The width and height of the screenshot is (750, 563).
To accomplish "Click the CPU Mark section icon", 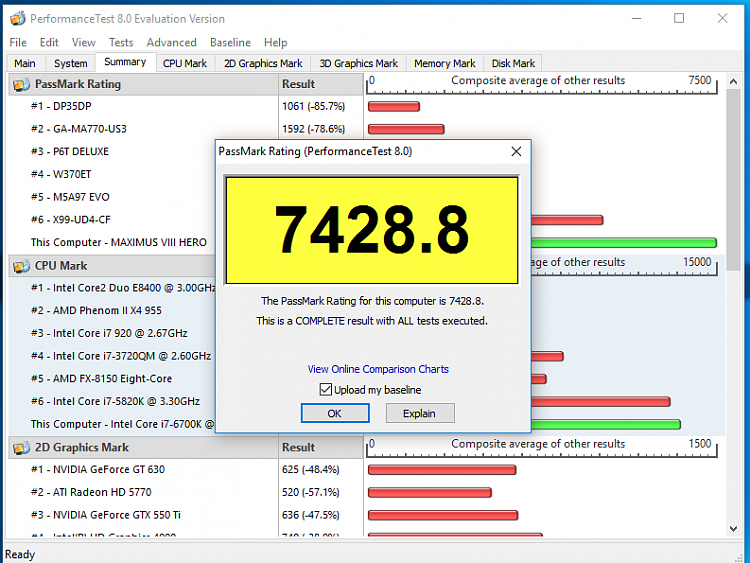I will (21, 266).
